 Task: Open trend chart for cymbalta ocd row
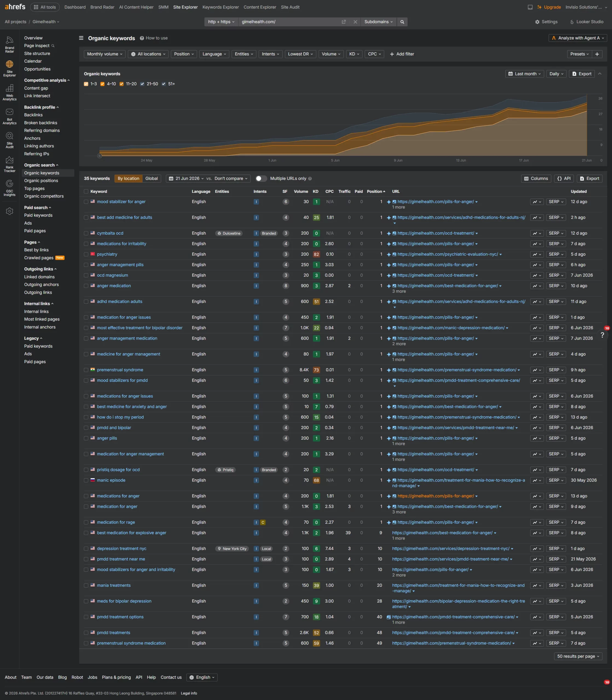[x=537, y=234]
